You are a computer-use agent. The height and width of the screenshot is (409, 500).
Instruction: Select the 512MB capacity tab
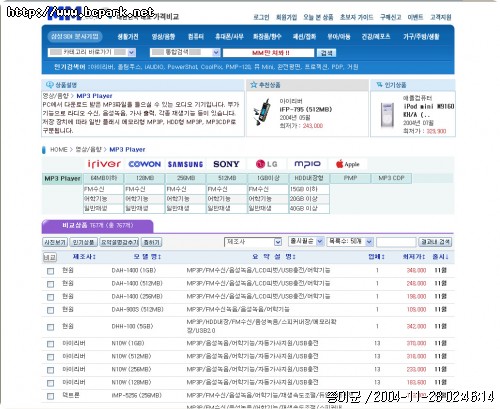[227, 178]
